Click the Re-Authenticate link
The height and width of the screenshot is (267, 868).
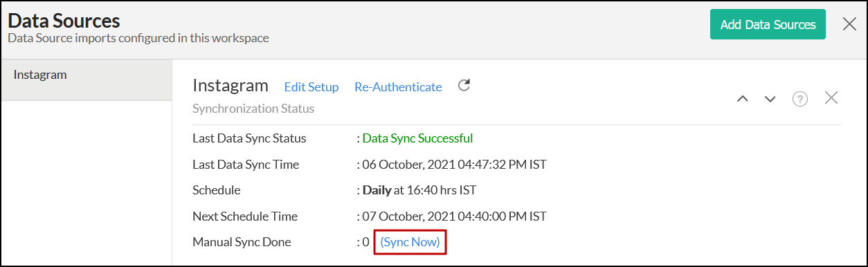[x=398, y=86]
